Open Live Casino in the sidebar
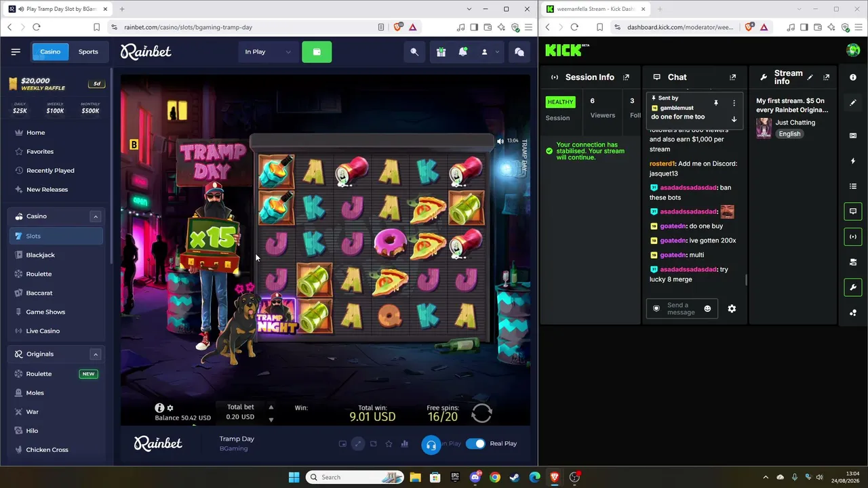The image size is (868, 488). [56, 331]
